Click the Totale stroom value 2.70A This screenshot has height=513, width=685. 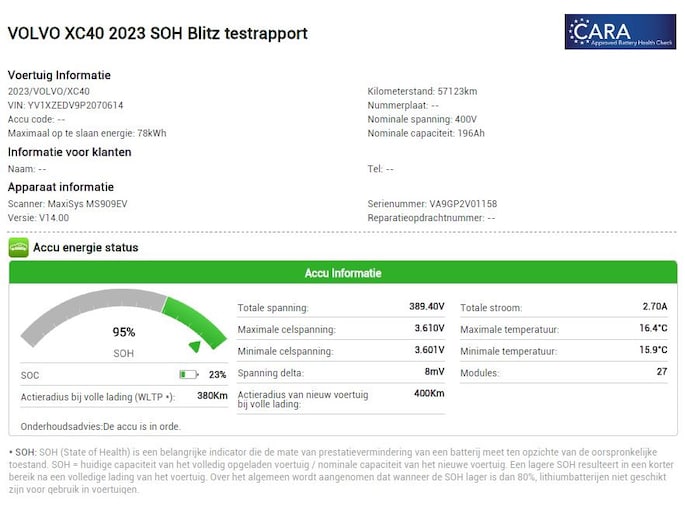pyautogui.click(x=654, y=307)
